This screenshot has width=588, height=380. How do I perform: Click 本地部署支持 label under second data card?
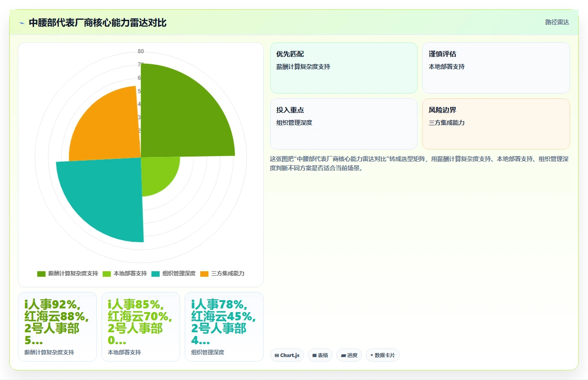pos(124,352)
